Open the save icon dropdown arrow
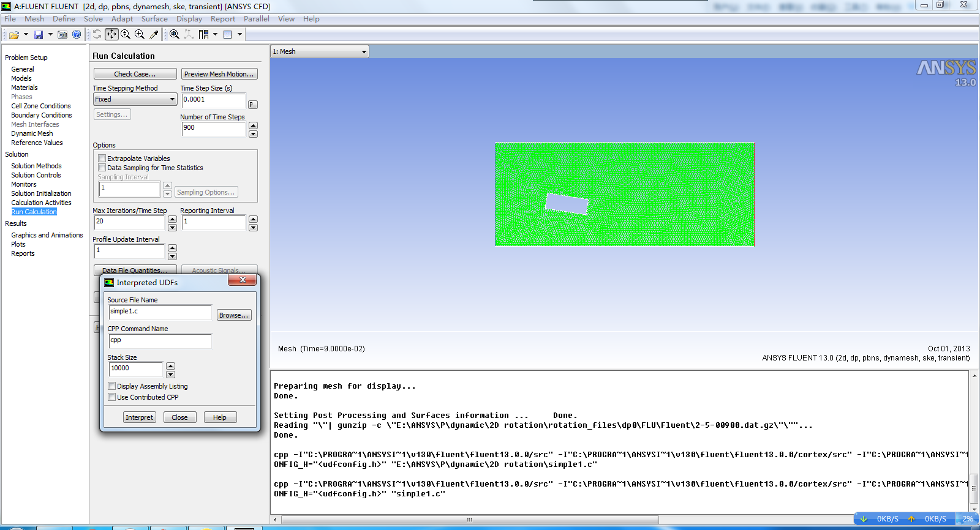 [x=50, y=35]
